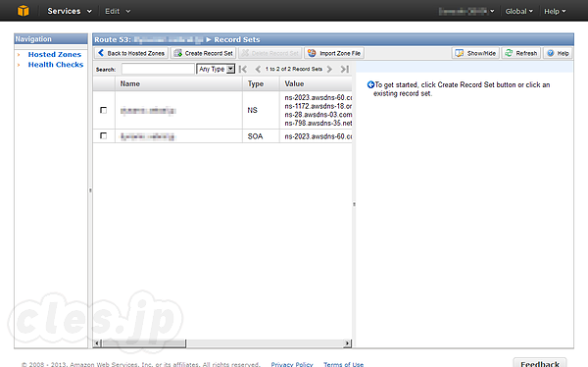The image size is (588, 367).
Task: Click the AWS orange cube logo
Action: 24,11
